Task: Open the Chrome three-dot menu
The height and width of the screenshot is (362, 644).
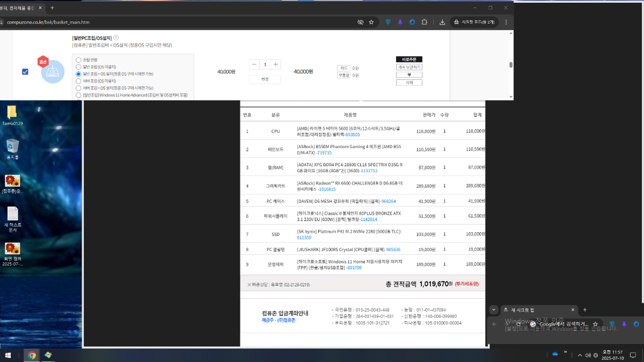Action: 506,22
